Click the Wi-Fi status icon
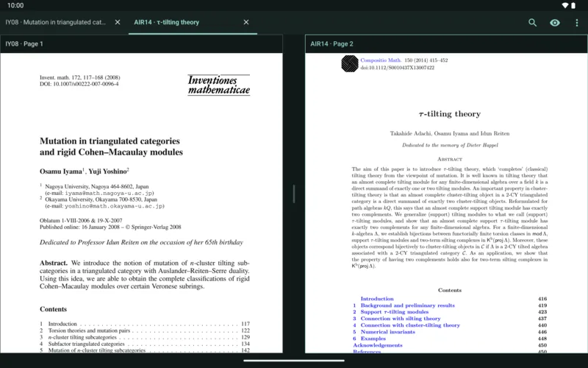This screenshot has height=368, width=588. [565, 5]
